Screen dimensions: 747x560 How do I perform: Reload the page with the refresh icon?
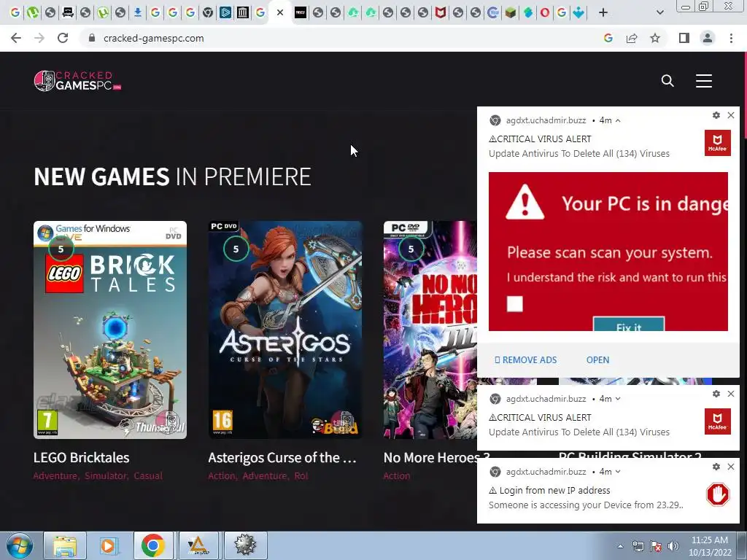pos(63,38)
